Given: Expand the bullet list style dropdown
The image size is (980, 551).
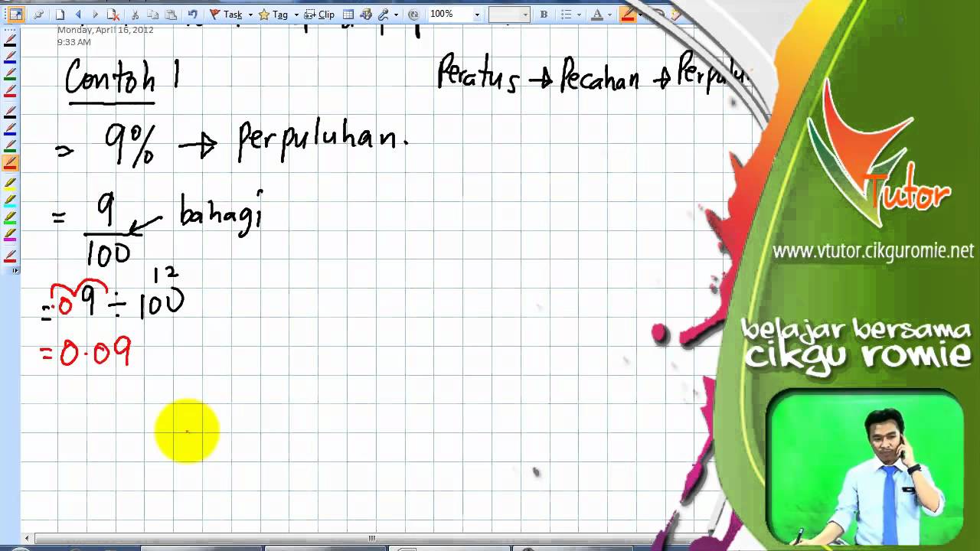Looking at the screenshot, I should pyautogui.click(x=578, y=15).
